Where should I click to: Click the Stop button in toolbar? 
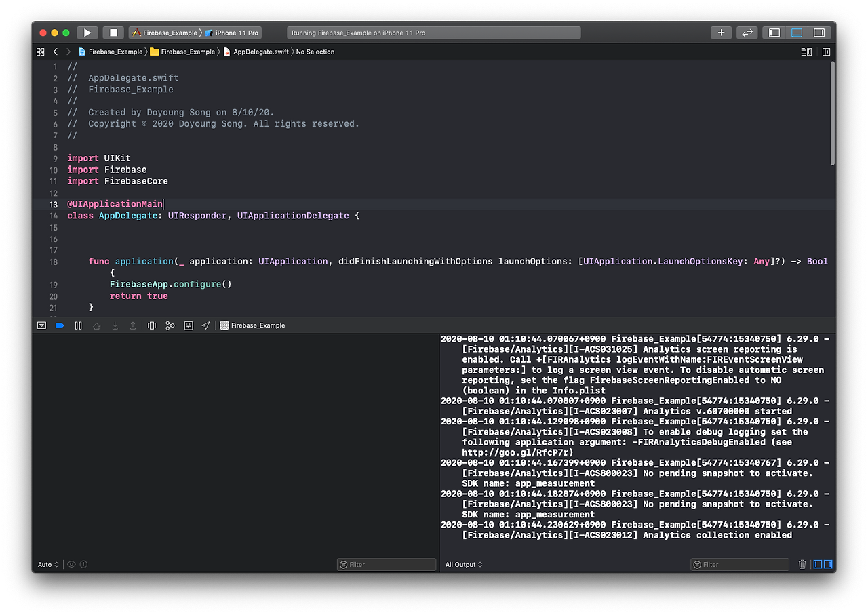click(113, 33)
